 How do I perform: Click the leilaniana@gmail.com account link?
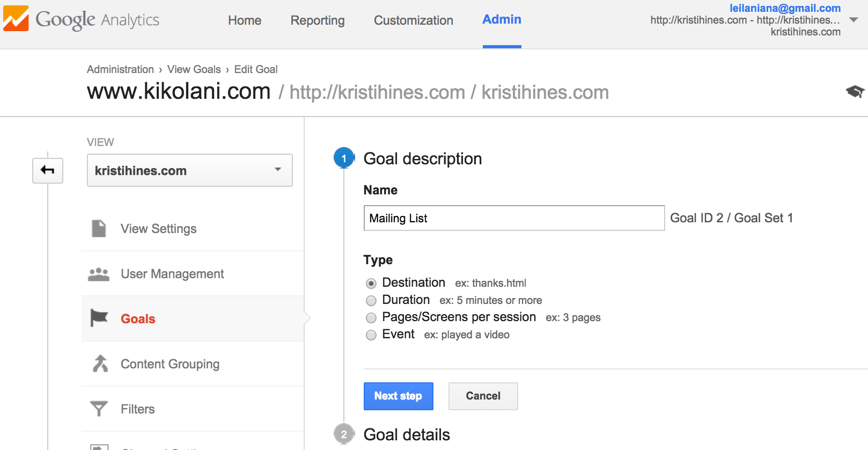(x=785, y=8)
